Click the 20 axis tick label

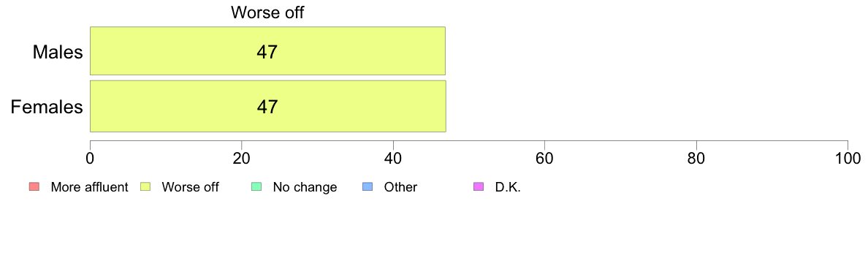[241, 159]
